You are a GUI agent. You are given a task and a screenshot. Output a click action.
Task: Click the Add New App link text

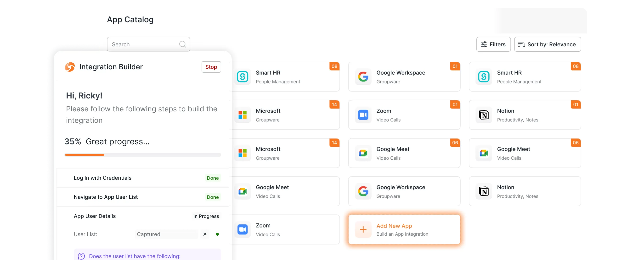pos(394,226)
